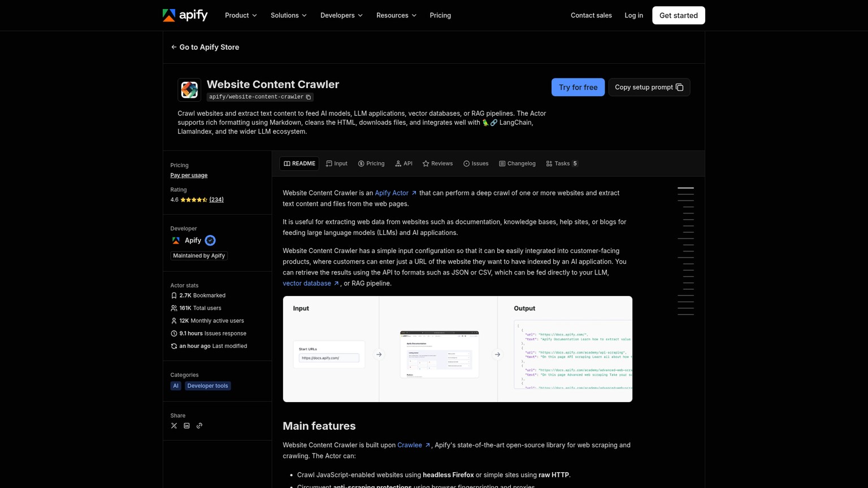
Task: Click the Apify developer logo in sidebar
Action: 176,241
